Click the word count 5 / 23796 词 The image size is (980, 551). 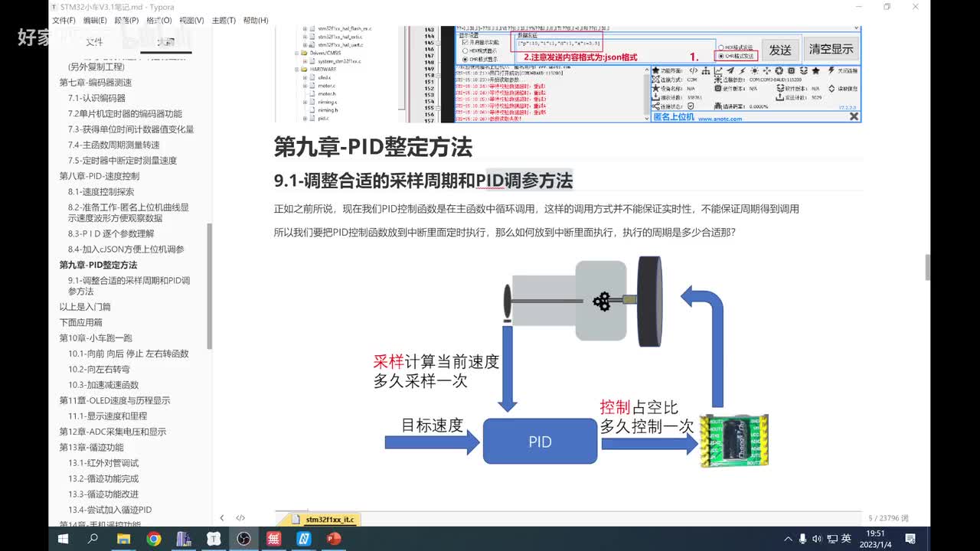(x=889, y=518)
